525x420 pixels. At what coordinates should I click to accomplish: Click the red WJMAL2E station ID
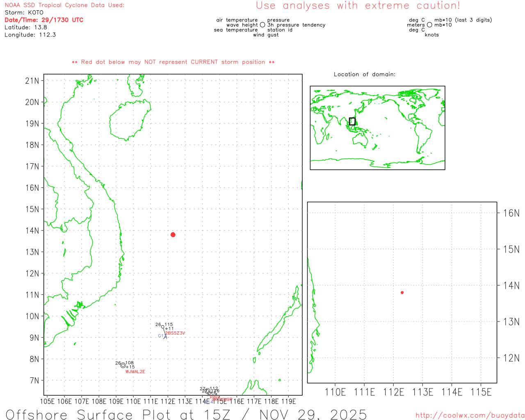point(135,372)
